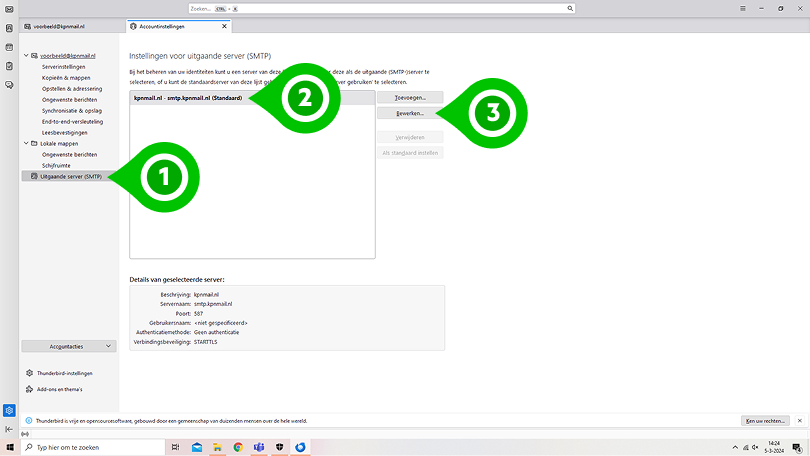Image resolution: width=810 pixels, height=456 pixels.
Task: Select the smtp.kpnmail.nl (Standaard) server row
Action: [x=252, y=98]
